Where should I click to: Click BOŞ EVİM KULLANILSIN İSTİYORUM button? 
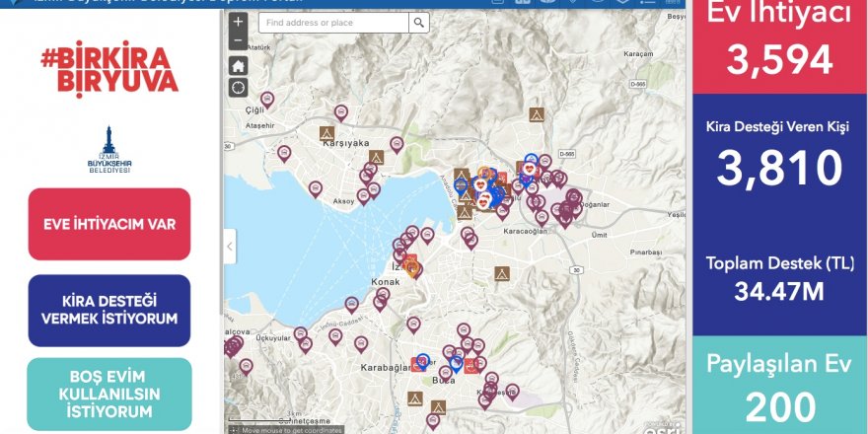[109, 394]
